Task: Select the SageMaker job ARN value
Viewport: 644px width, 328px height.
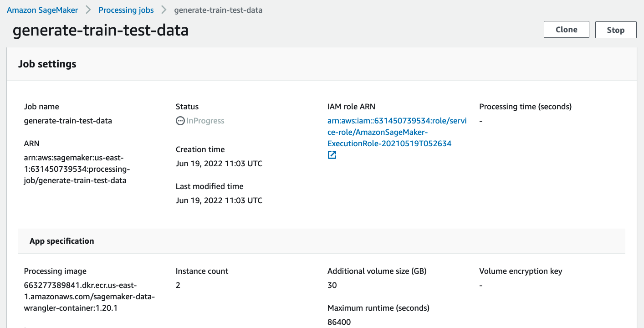Action: [77, 169]
